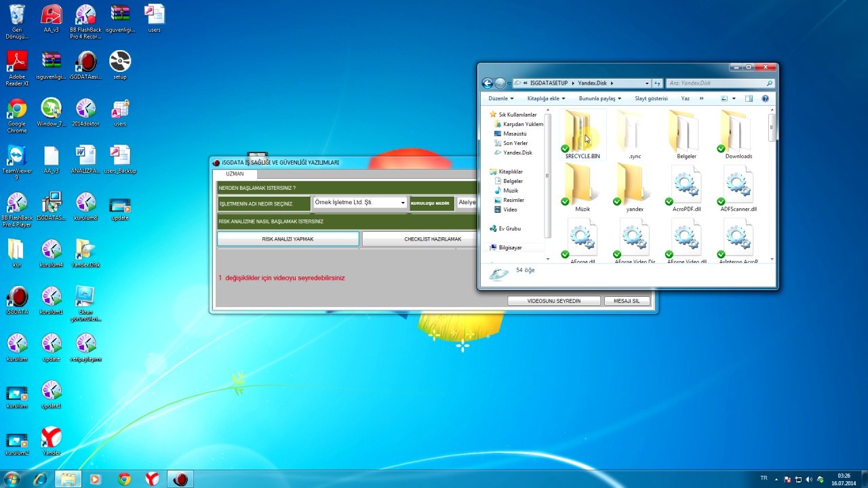
Task: Open the Geri Dönüşüm recycle bin icon
Action: 17,22
